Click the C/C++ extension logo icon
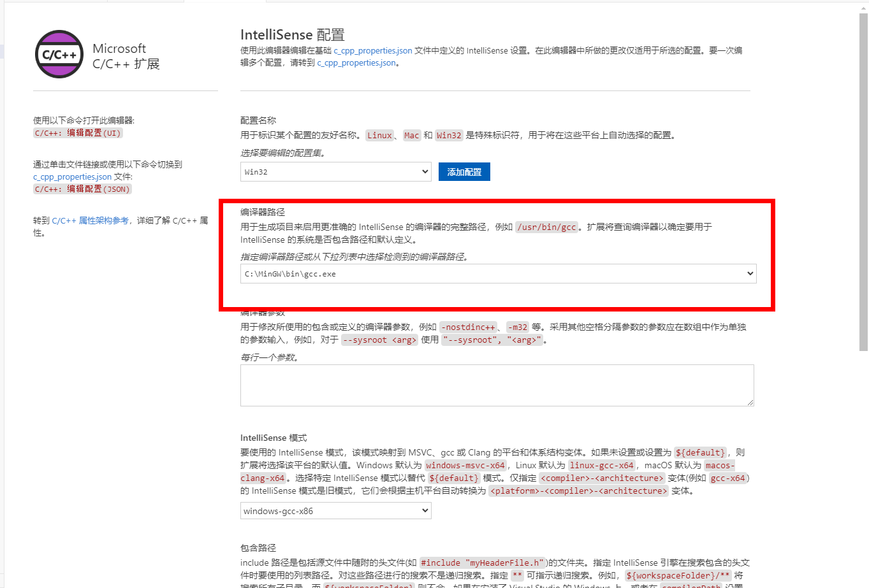 tap(59, 54)
